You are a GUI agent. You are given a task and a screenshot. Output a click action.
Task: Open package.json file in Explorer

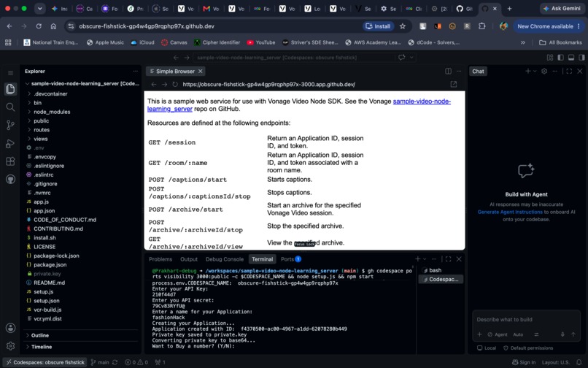(x=50, y=265)
